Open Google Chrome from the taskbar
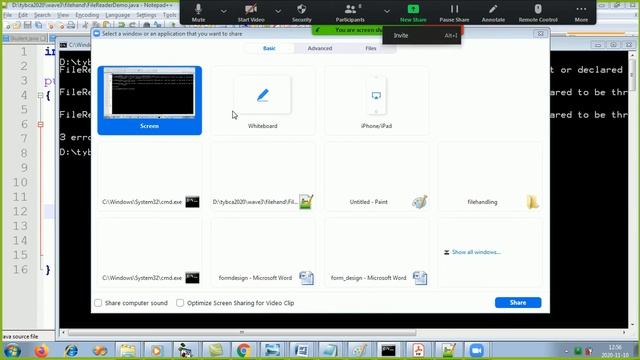Screen dimensions: 640x360 tap(244, 350)
